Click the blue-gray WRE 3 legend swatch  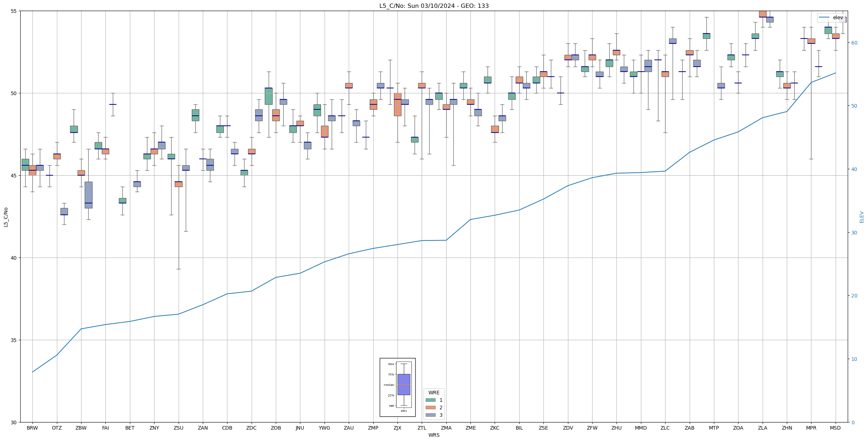click(430, 415)
